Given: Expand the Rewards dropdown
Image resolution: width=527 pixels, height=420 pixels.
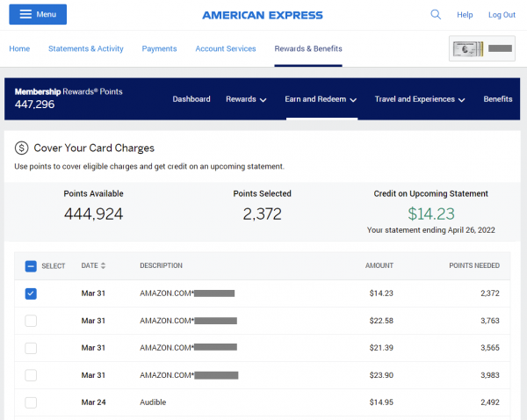Looking at the screenshot, I should pos(246,99).
